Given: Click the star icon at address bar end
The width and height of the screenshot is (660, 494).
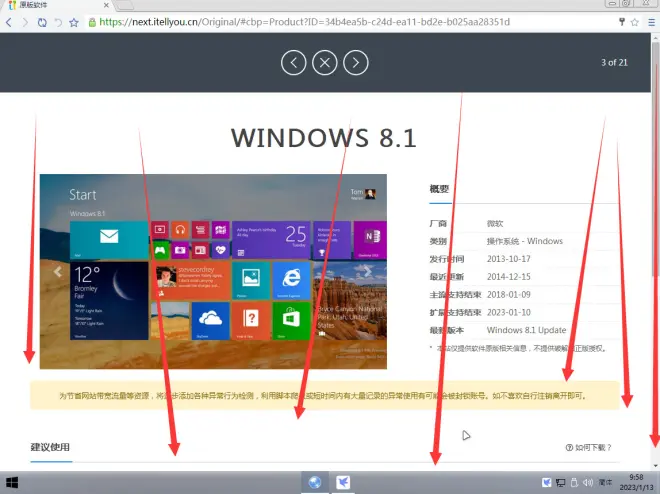Looking at the screenshot, I should (635, 22).
